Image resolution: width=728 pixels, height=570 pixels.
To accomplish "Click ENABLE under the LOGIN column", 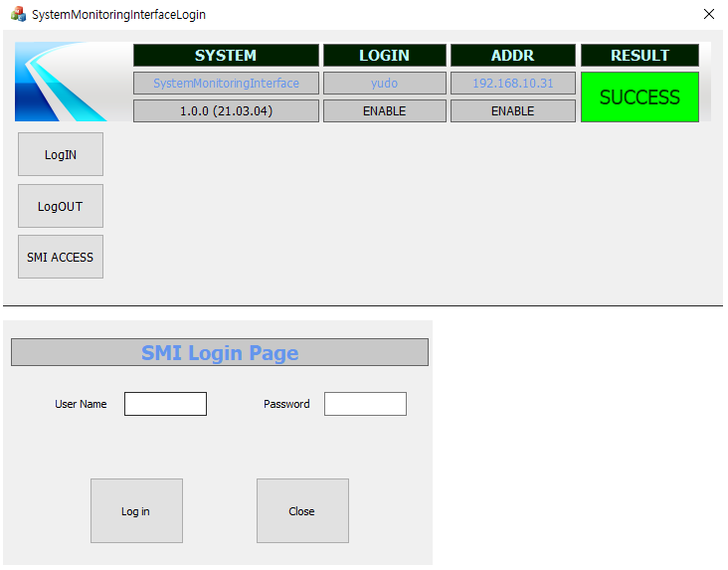I will click(385, 111).
